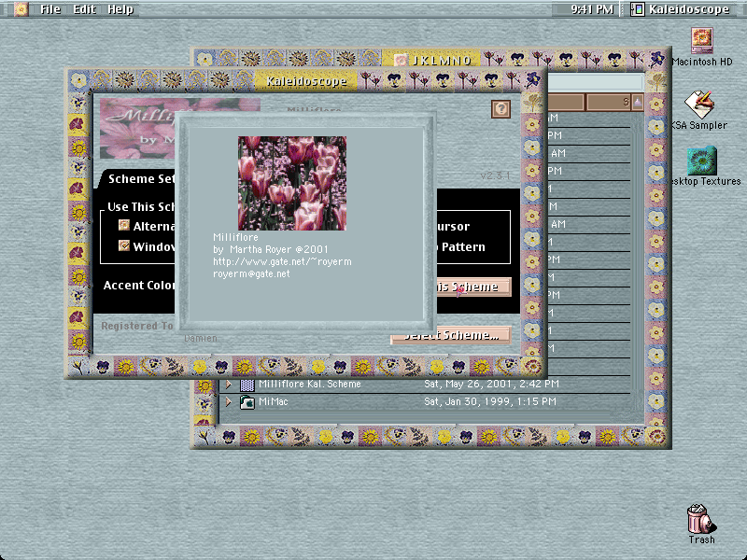Expand the Milliflore Kal. Scheme row
This screenshot has width=747, height=560.
228,384
